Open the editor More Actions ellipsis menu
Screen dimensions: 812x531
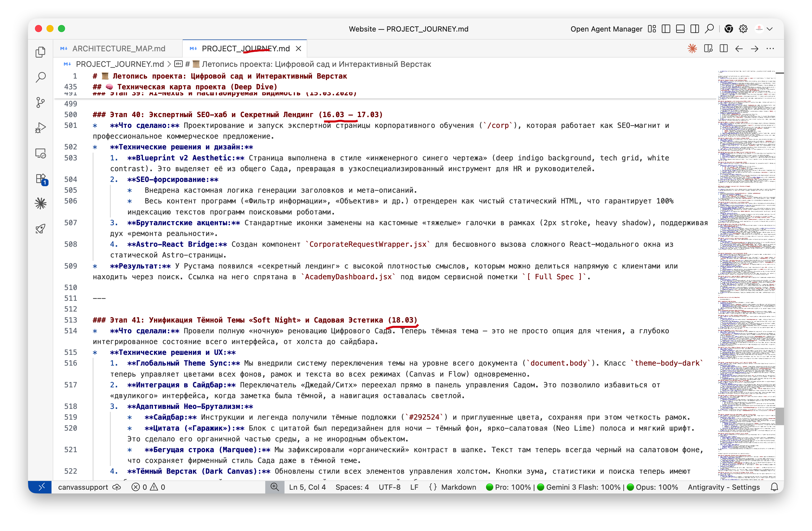(770, 49)
